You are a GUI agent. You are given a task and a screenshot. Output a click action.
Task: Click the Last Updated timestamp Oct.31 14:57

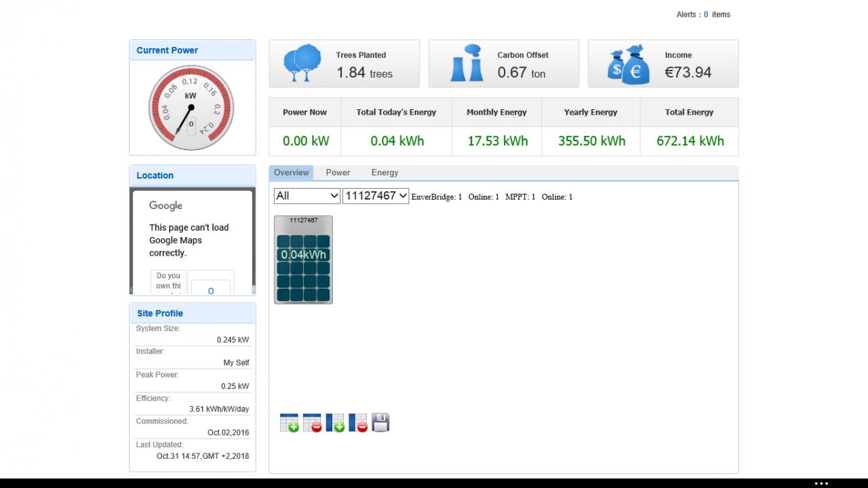click(x=203, y=456)
